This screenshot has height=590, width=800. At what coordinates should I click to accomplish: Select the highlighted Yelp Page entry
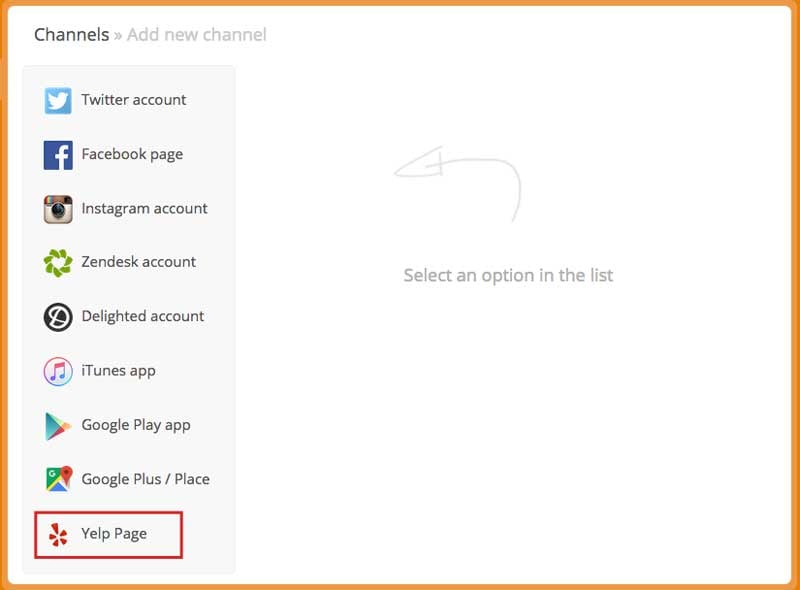coord(108,535)
